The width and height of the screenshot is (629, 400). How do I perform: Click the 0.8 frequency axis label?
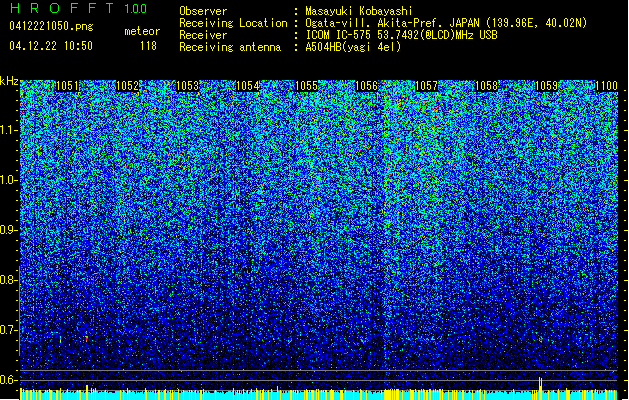point(9,280)
